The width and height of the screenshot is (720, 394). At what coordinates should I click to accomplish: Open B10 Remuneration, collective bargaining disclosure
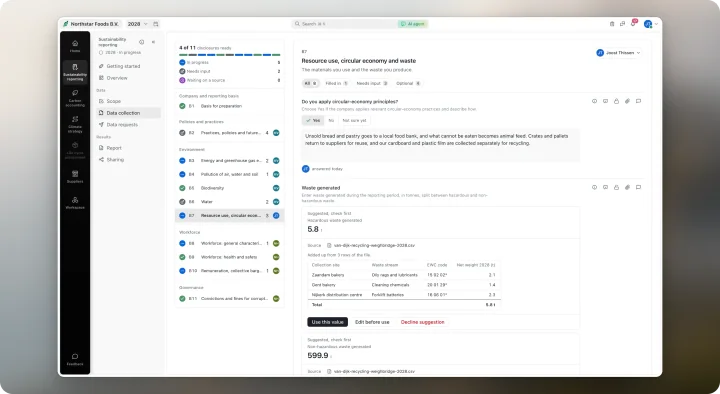pyautogui.click(x=229, y=271)
